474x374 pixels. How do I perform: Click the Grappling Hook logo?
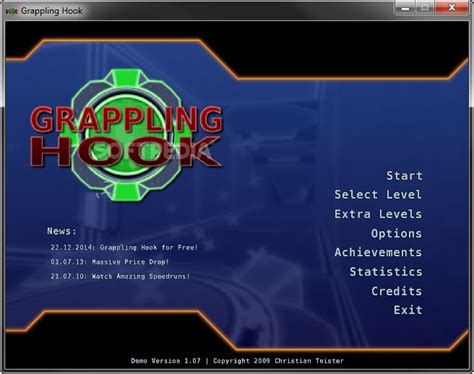tap(126, 136)
